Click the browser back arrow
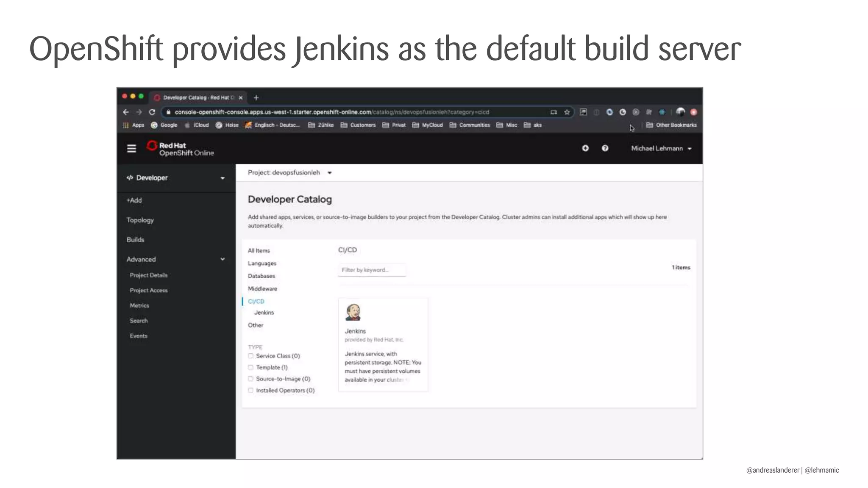This screenshot has width=868, height=488. coord(126,112)
